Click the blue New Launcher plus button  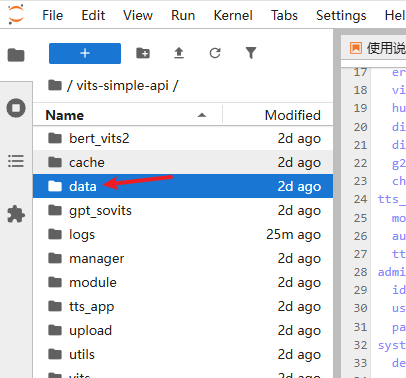(x=85, y=53)
